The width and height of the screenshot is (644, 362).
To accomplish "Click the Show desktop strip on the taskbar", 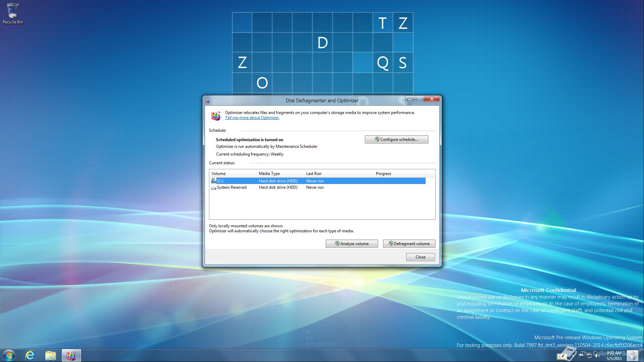I will coord(642,355).
